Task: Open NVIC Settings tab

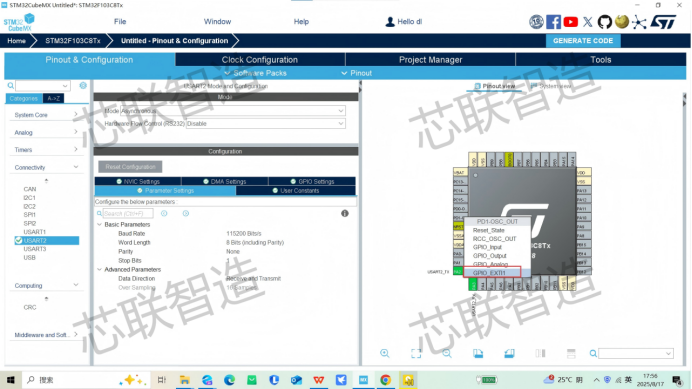Action: pos(138,181)
